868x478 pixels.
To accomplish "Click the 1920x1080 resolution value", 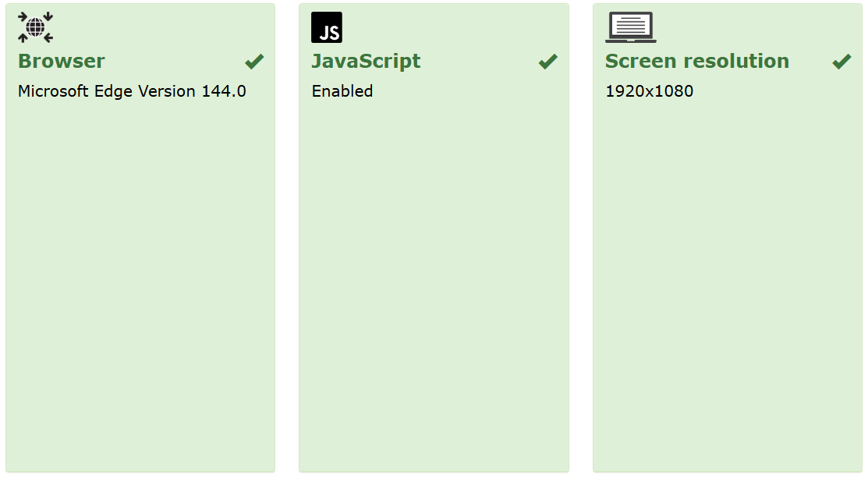I will 649,91.
